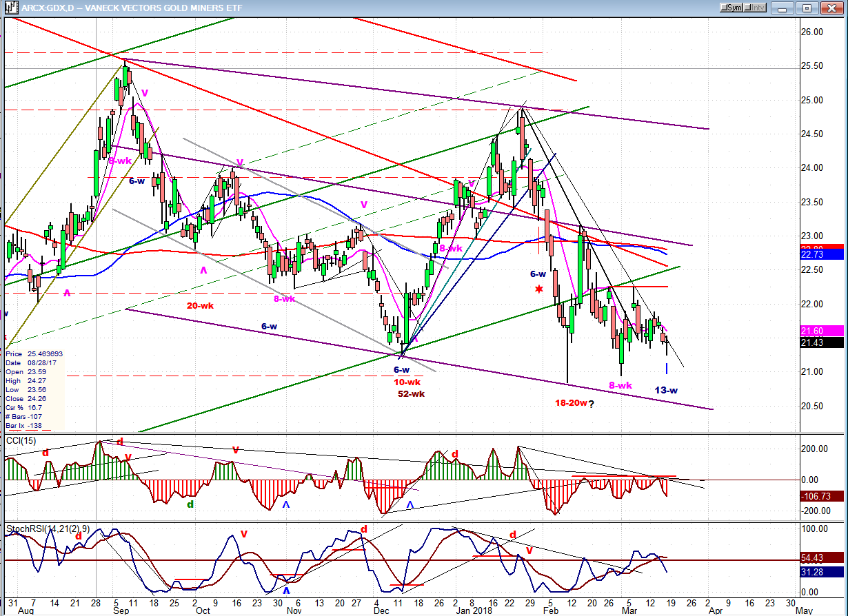The height and width of the screenshot is (616, 848).
Task: Click the 25.50 price axis label
Action: point(814,66)
